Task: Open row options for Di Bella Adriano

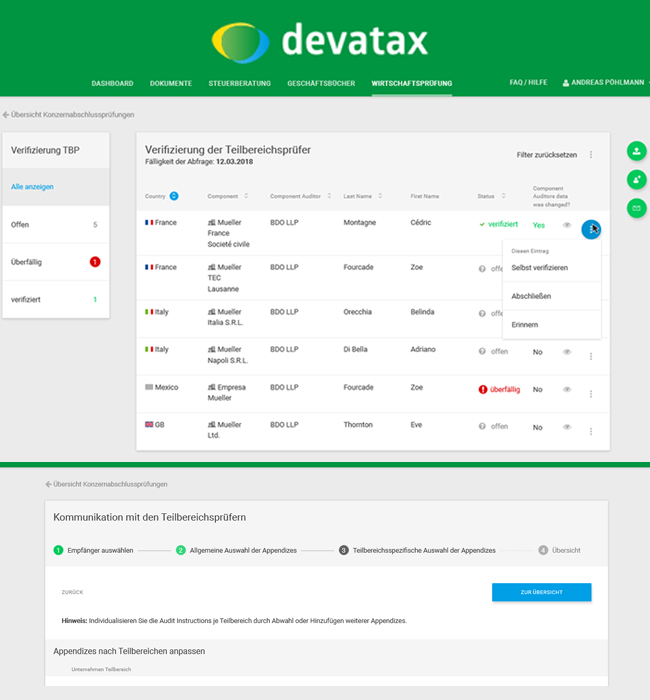Action: (x=591, y=356)
